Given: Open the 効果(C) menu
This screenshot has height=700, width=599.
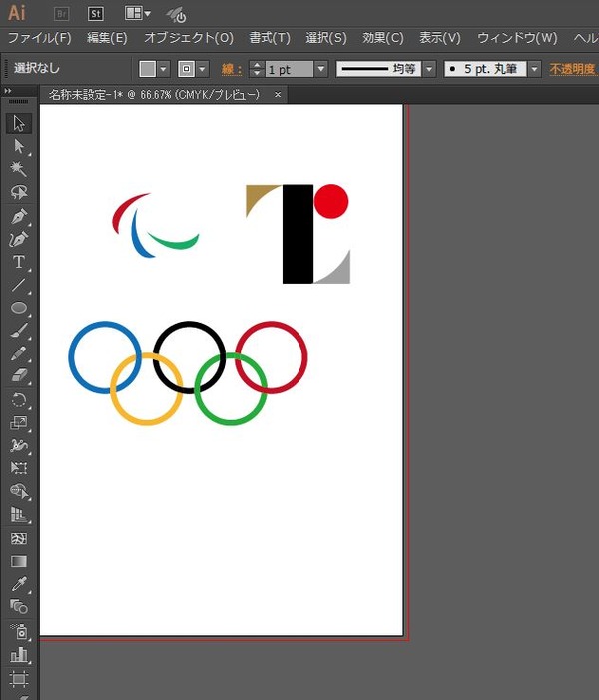Looking at the screenshot, I should tap(383, 38).
